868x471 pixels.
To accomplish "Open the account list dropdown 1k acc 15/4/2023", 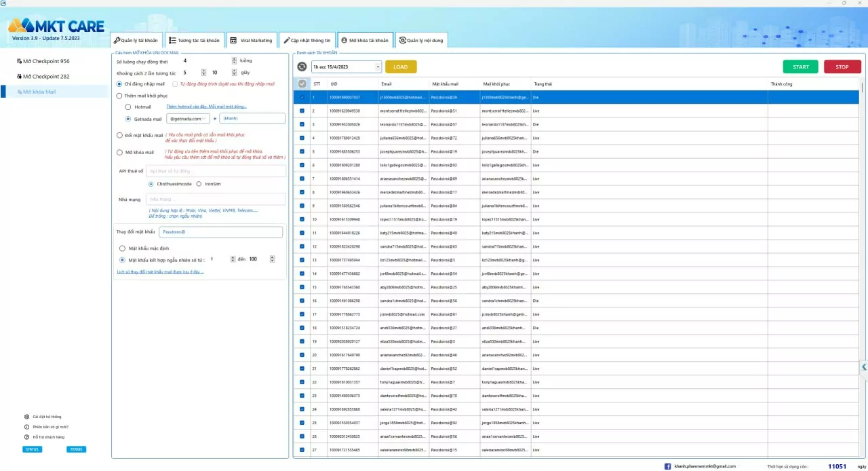I will 346,67.
